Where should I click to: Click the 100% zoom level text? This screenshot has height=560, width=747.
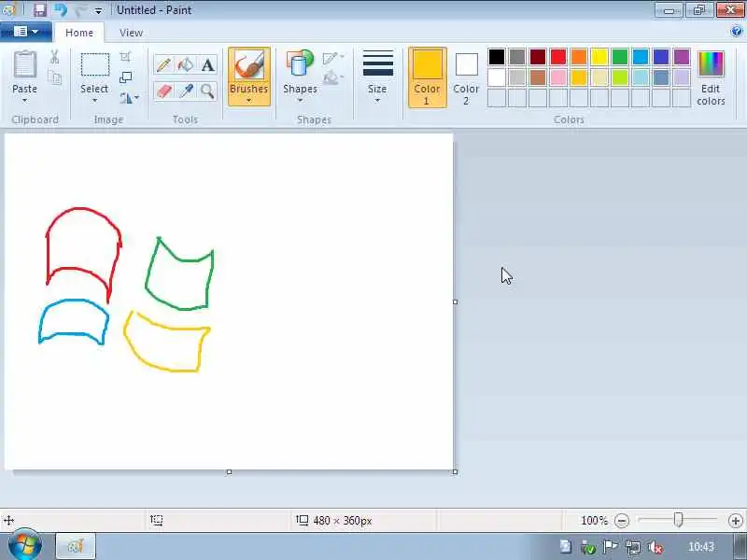(594, 521)
